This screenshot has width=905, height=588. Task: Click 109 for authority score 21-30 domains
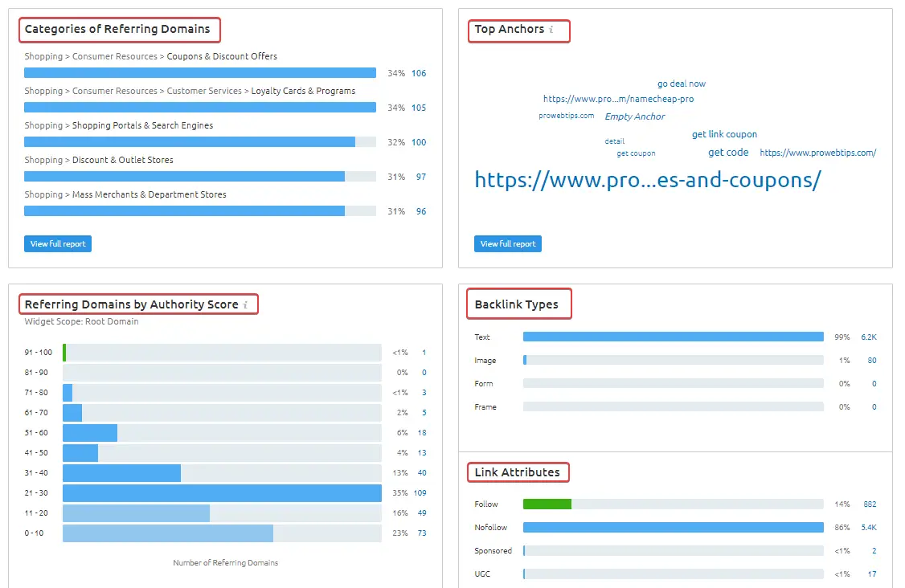[419, 492]
